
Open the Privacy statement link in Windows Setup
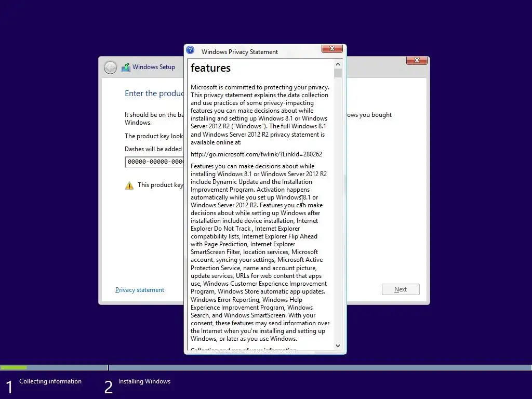pyautogui.click(x=139, y=290)
